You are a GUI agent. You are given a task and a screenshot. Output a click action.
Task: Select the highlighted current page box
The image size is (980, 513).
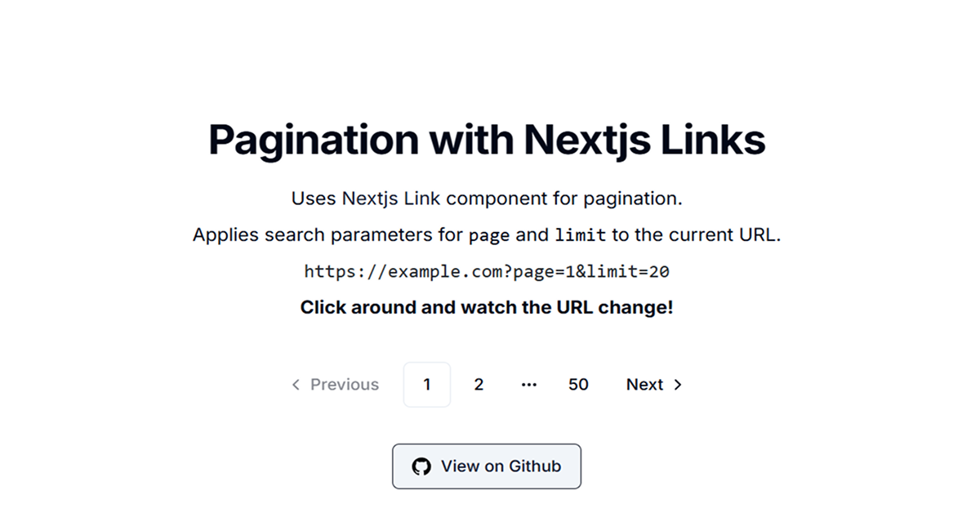[426, 384]
